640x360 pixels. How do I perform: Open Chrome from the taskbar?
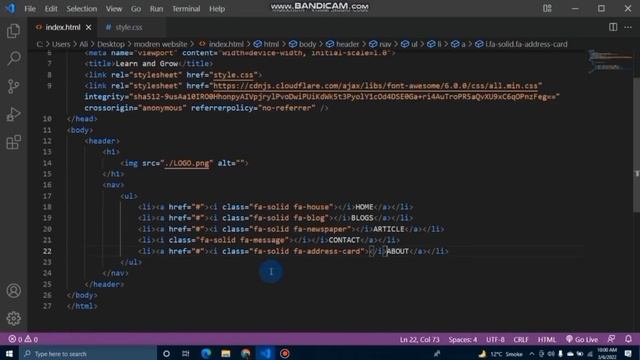click(x=246, y=353)
